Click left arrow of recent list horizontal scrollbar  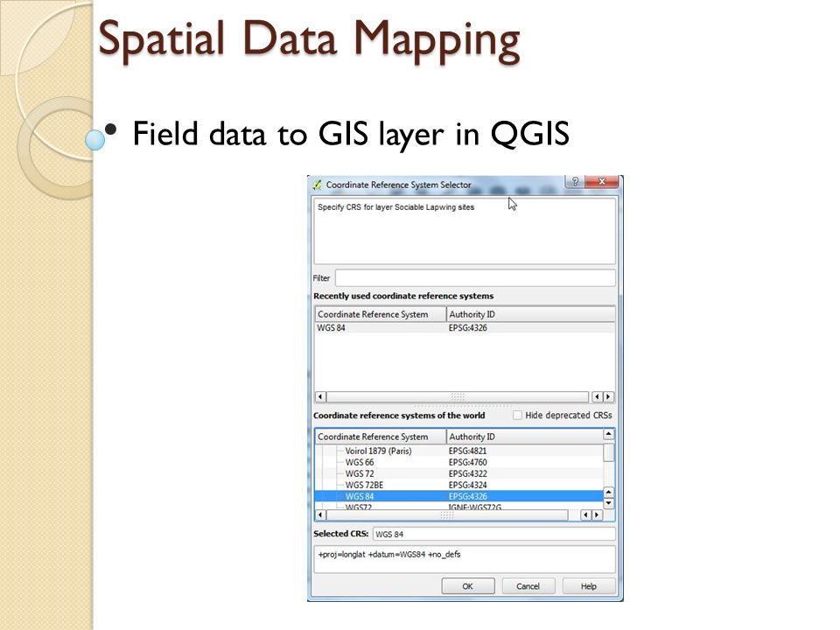(x=320, y=397)
